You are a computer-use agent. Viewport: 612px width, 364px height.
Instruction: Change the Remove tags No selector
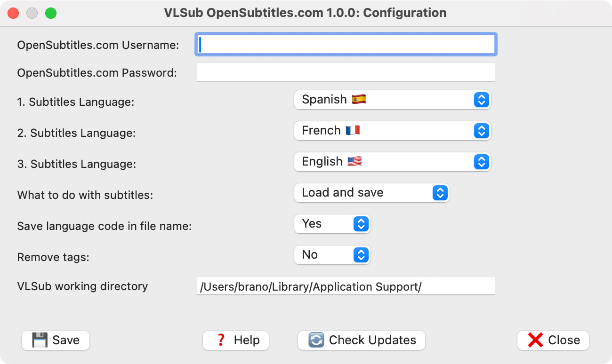pyautogui.click(x=332, y=255)
